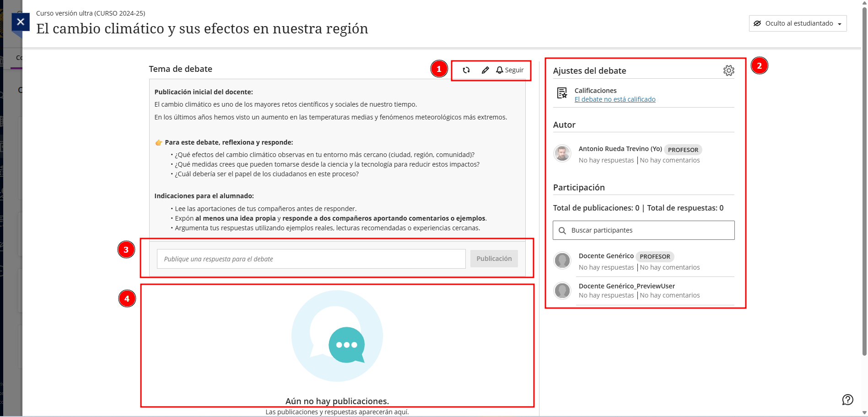Click the crossed-eye visibility icon
Screen dimensions: 868x417
click(757, 23)
